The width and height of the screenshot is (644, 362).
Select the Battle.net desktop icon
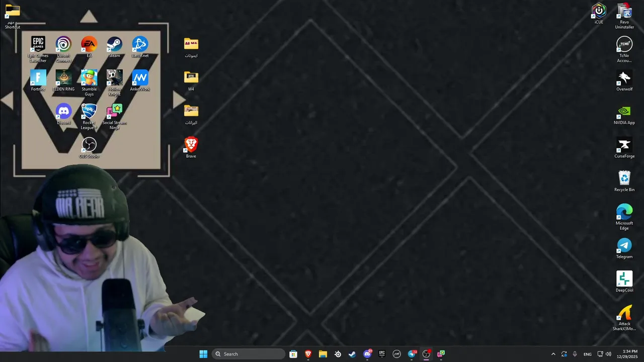pos(140,47)
